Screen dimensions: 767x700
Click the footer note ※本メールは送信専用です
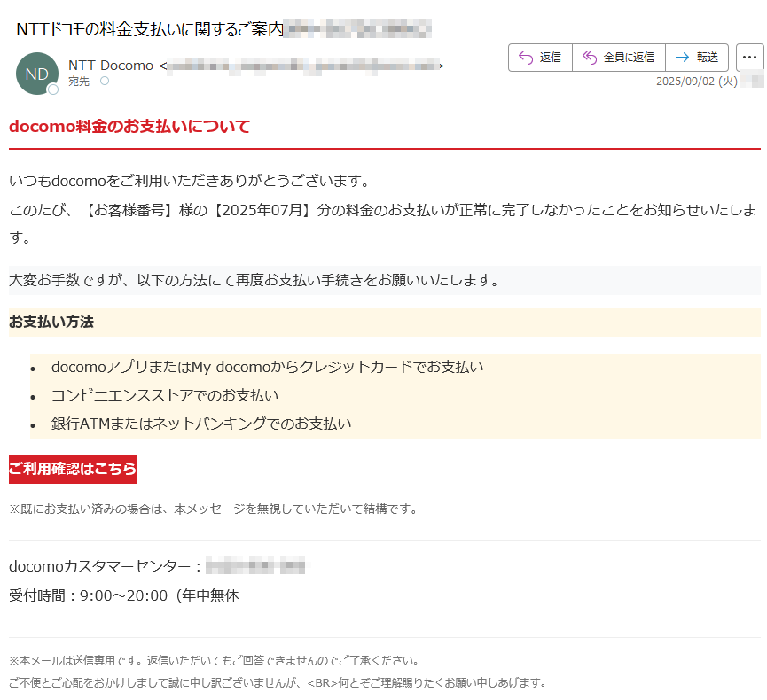(x=215, y=661)
